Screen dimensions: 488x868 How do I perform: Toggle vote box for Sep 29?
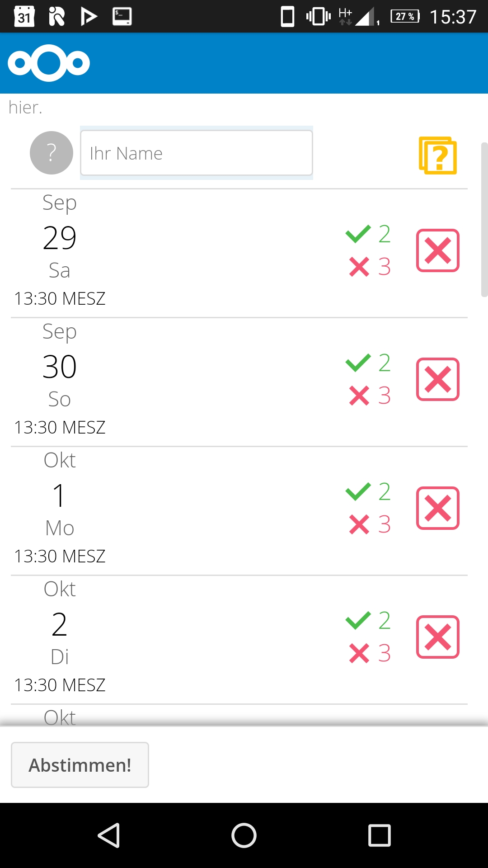(437, 250)
